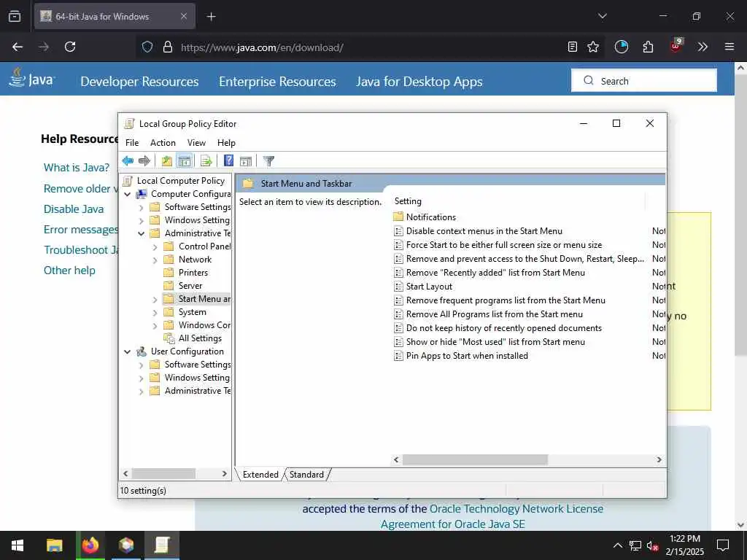747x560 pixels.
Task: Open Enterprise Resources link on Java site
Action: [277, 82]
